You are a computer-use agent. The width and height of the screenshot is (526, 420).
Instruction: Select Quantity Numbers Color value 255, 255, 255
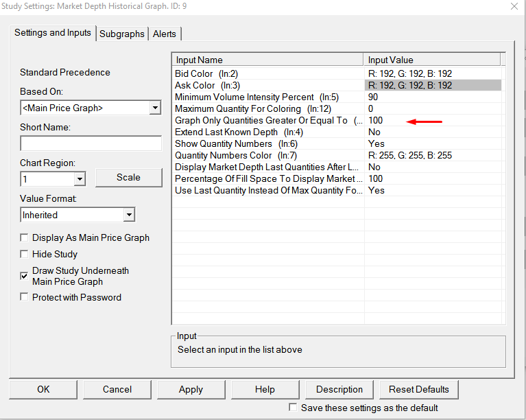pyautogui.click(x=433, y=156)
